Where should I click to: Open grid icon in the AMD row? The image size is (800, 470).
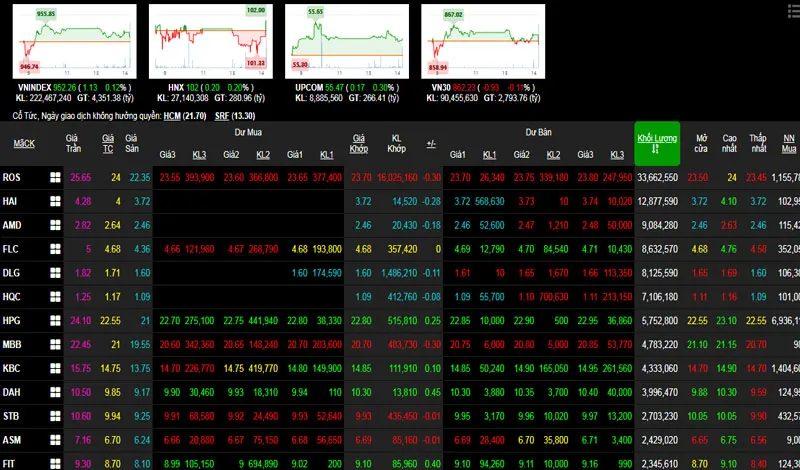[55, 225]
